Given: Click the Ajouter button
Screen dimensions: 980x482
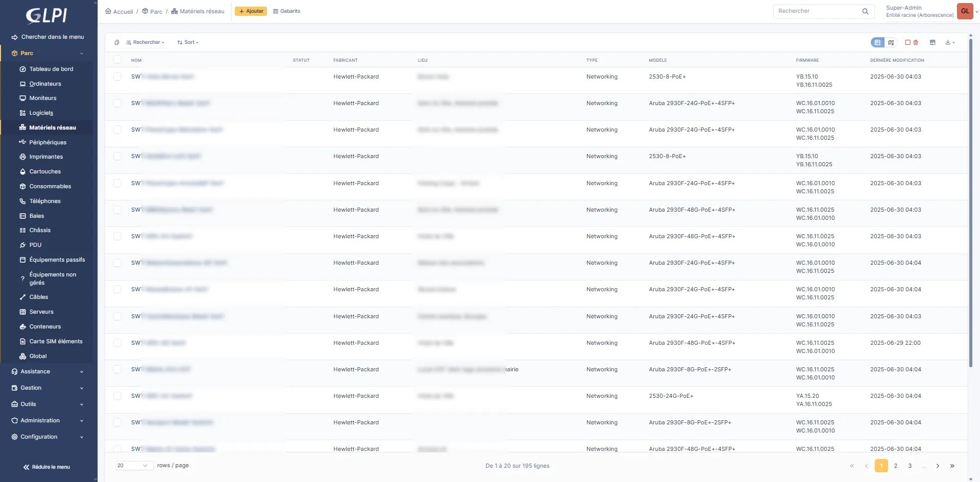Looking at the screenshot, I should point(251,11).
